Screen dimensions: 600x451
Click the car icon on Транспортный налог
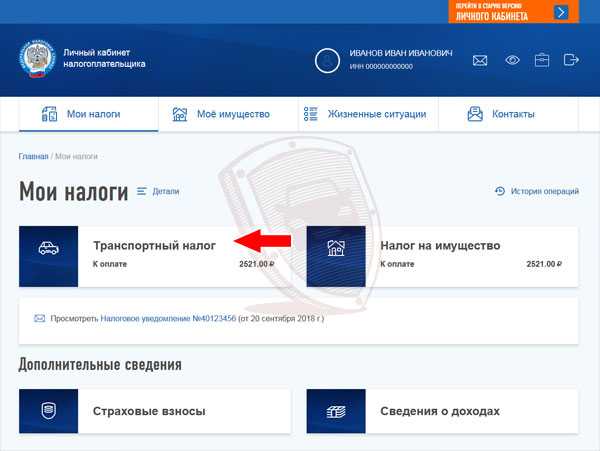tap(49, 248)
